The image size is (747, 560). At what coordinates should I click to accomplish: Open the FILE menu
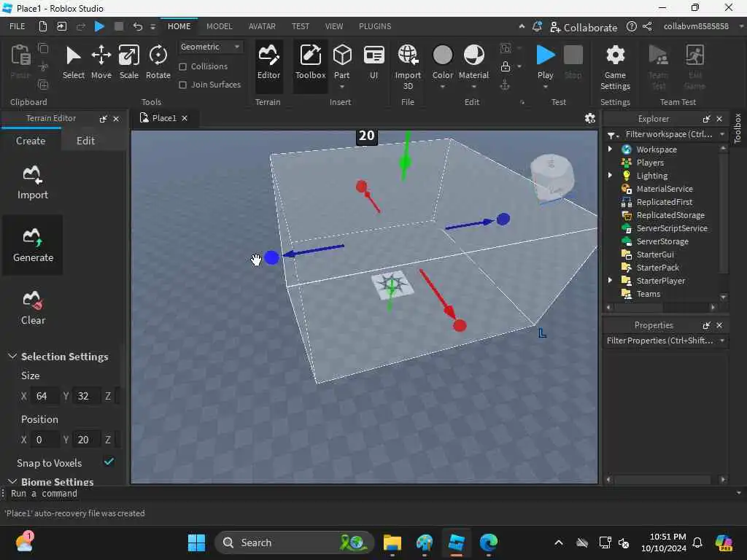[x=18, y=26]
